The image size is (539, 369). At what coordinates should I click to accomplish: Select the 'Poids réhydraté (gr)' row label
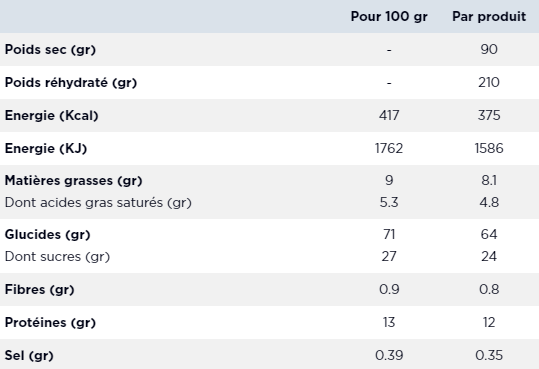pyautogui.click(x=71, y=83)
